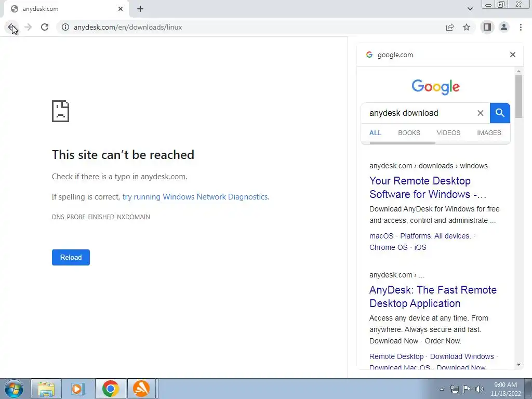Close the anydesk.com tab
The width and height of the screenshot is (532, 399).
coord(121,9)
